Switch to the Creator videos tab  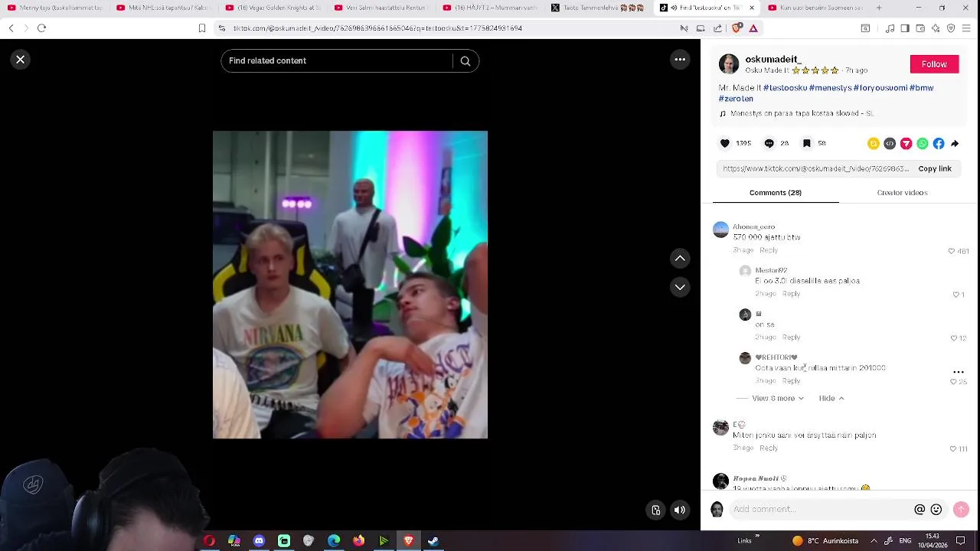pyautogui.click(x=902, y=193)
